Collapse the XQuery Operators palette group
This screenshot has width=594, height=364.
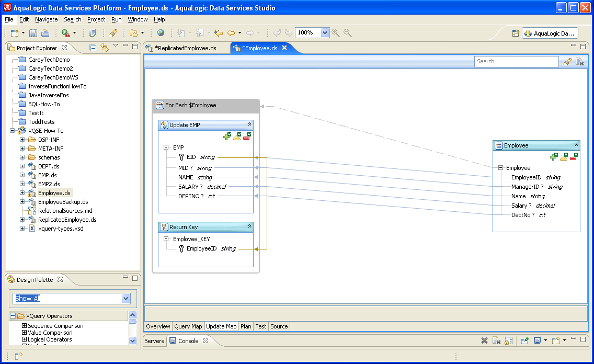point(13,316)
